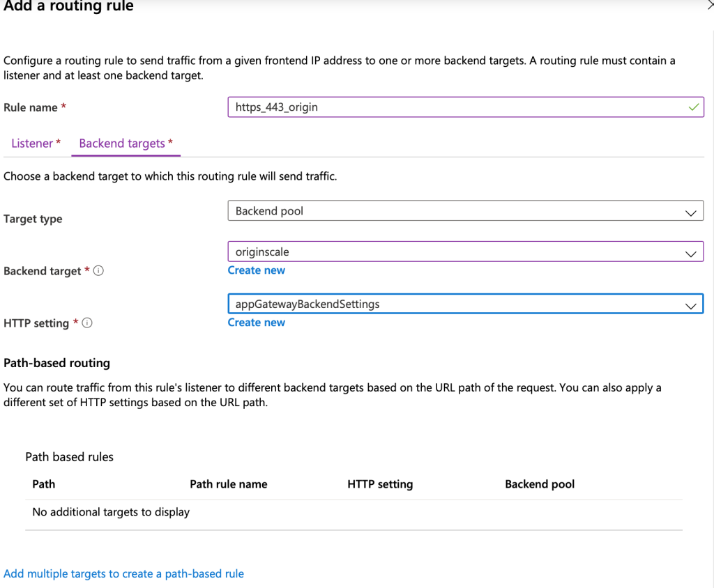Open the Target type dropdown
714x588 pixels.
click(465, 211)
